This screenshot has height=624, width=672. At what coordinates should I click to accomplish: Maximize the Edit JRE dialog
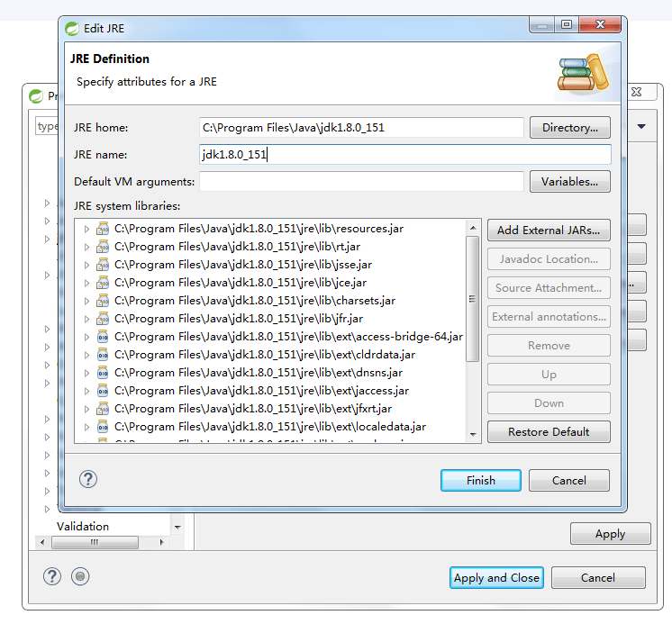tap(567, 25)
